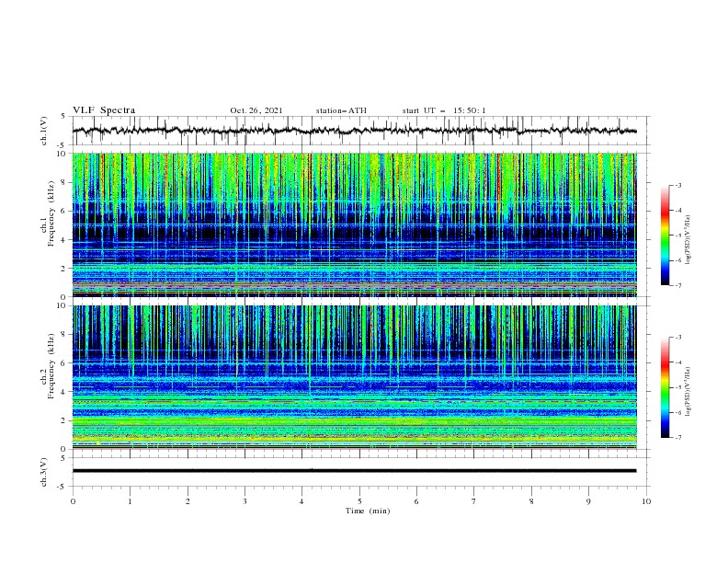728x563 pixels.
Task: Select the date "Oct. 26, 2021"
Action: tap(256, 110)
